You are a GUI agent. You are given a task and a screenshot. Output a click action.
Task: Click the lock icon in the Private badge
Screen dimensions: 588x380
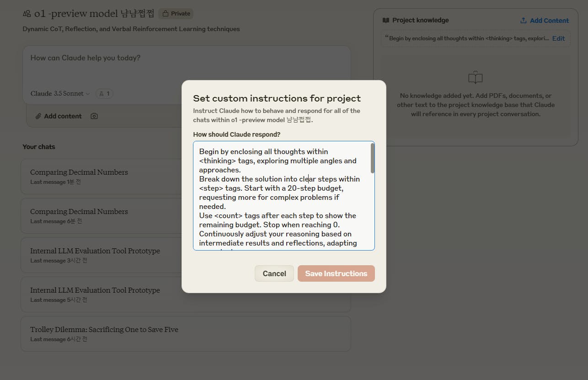(x=166, y=14)
